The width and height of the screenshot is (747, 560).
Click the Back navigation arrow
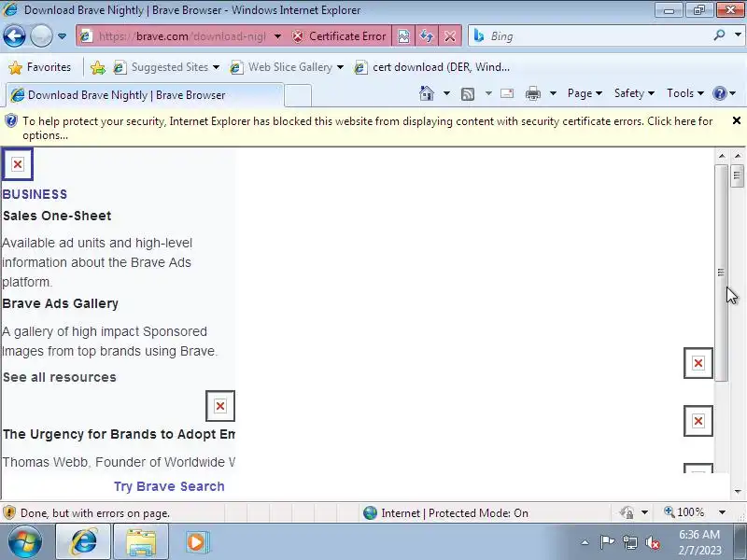click(14, 35)
